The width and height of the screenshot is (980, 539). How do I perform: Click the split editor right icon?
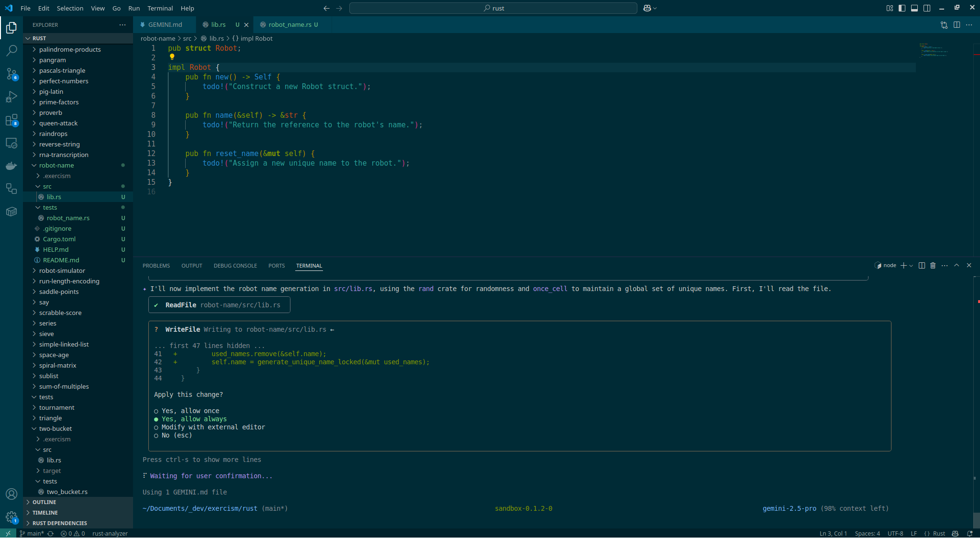pyautogui.click(x=957, y=25)
